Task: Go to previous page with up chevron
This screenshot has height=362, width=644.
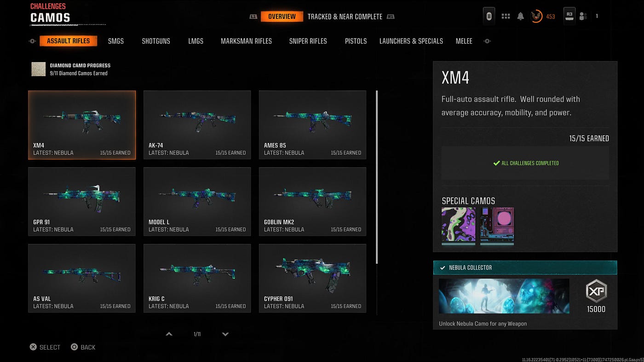Action: [169, 334]
